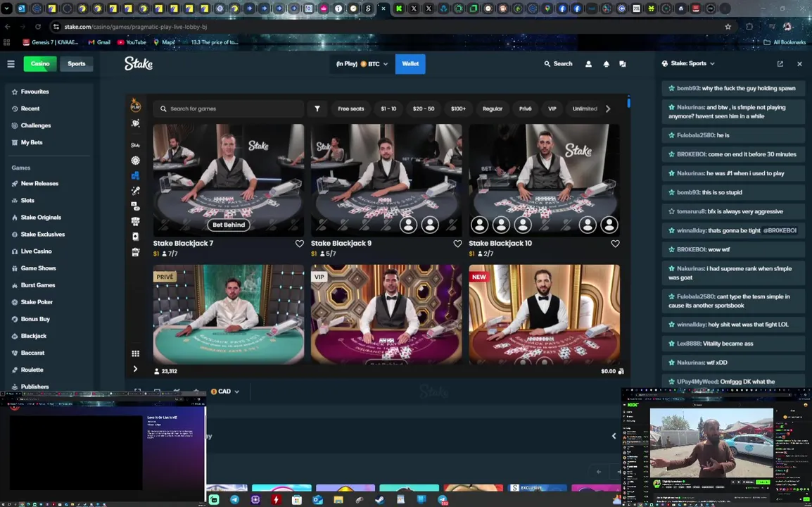Open the NEW blackjack table thumbnail
Image resolution: width=812 pixels, height=507 pixels.
click(545, 314)
